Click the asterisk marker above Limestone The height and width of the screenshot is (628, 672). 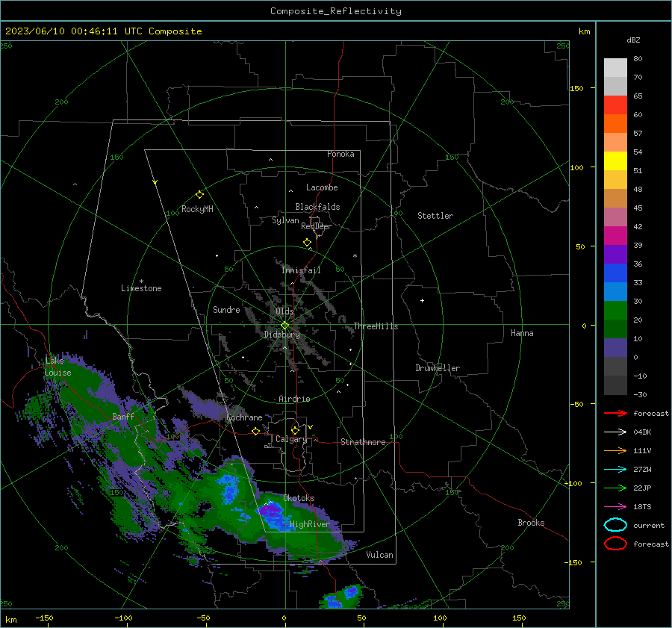click(x=141, y=282)
